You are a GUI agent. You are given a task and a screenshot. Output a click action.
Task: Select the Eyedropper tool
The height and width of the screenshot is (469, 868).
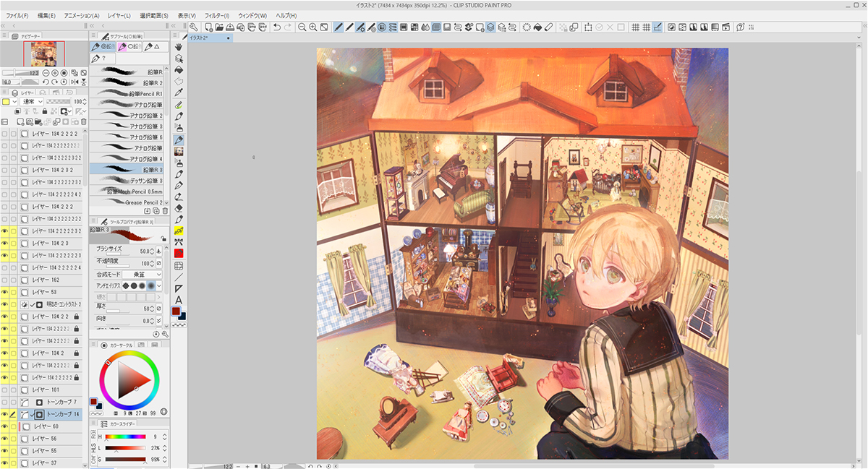coord(179,93)
